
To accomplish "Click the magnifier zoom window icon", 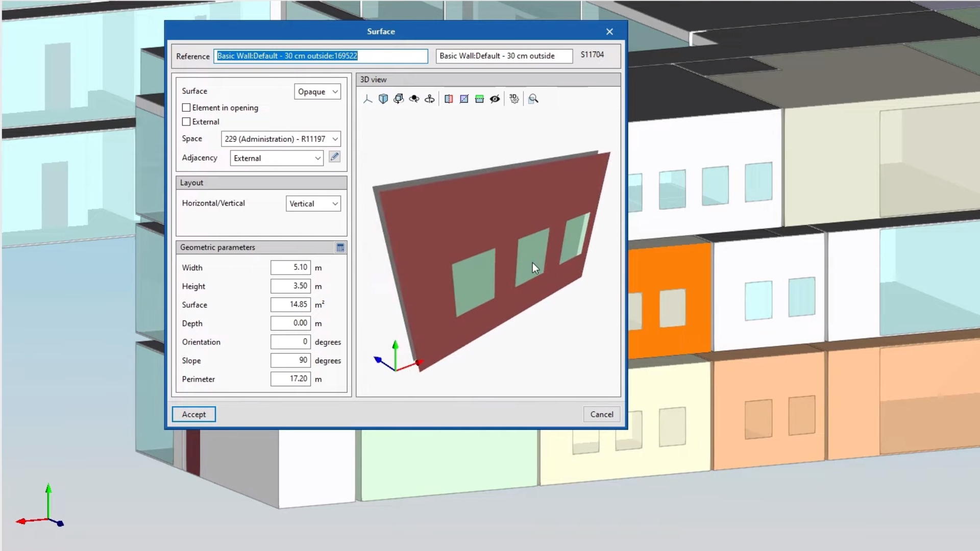I will pyautogui.click(x=533, y=99).
